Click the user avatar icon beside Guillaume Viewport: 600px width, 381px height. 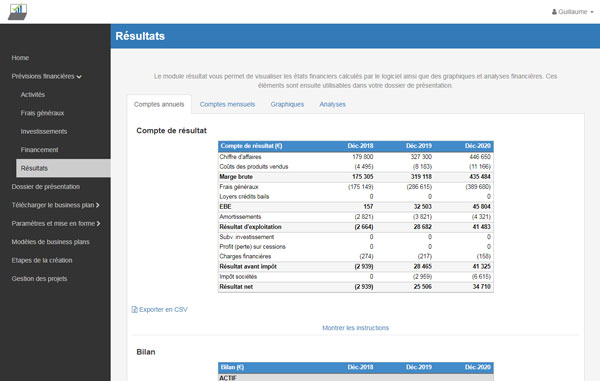(554, 12)
